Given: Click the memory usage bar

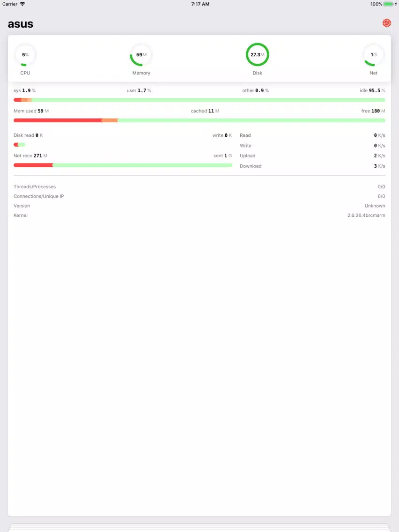Looking at the screenshot, I should (199, 120).
